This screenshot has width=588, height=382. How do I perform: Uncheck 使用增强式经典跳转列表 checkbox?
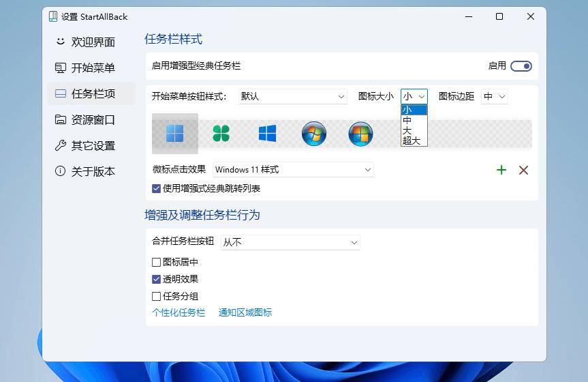point(157,188)
